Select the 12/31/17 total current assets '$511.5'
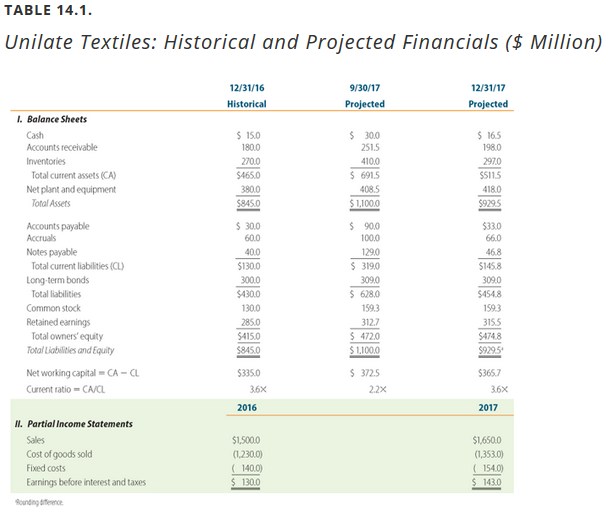 (x=490, y=175)
